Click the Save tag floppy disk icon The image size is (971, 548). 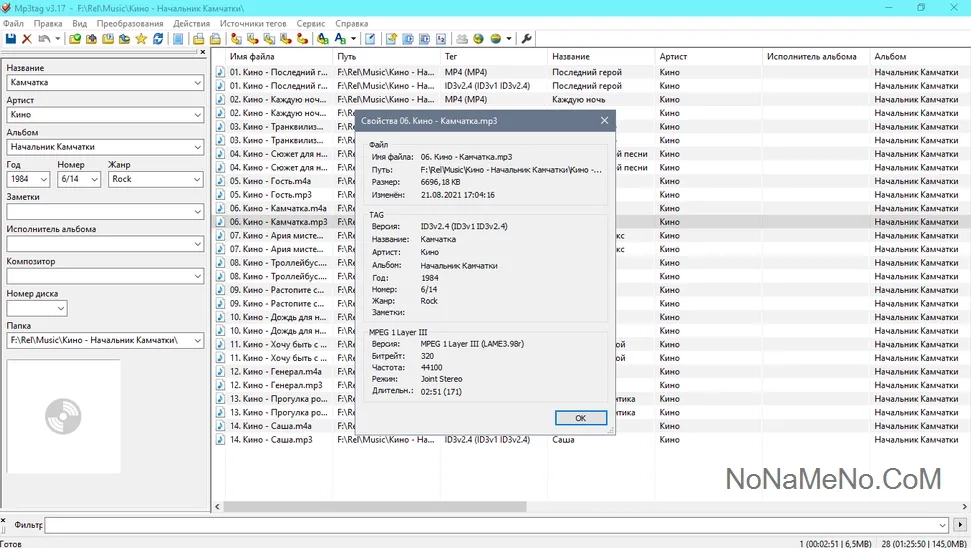tap(11, 39)
